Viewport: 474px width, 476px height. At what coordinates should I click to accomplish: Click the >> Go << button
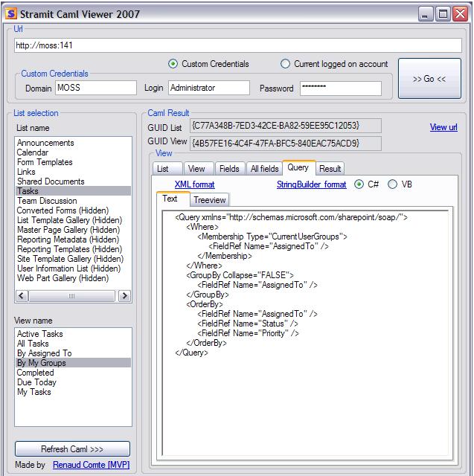pyautogui.click(x=429, y=79)
